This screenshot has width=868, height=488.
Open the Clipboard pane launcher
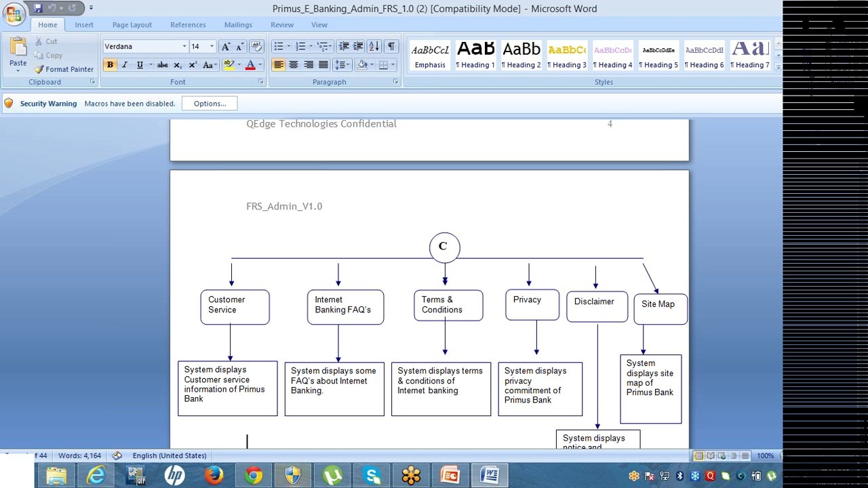92,81
